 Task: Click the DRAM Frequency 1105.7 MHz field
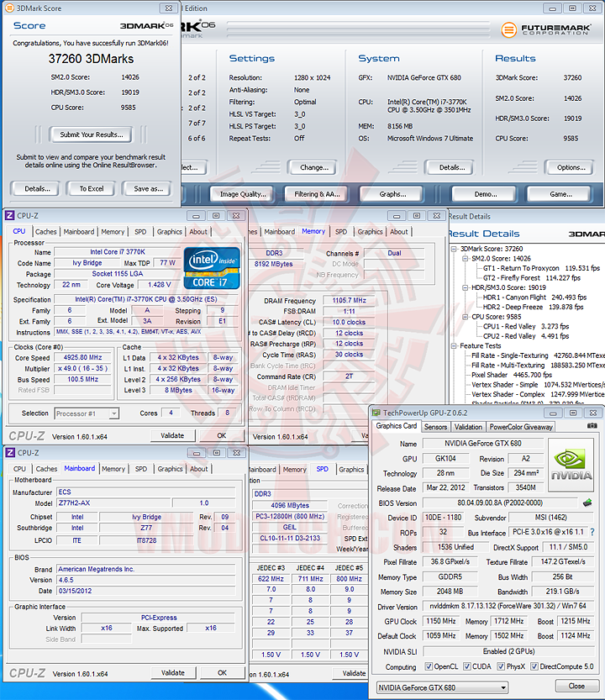pyautogui.click(x=349, y=301)
